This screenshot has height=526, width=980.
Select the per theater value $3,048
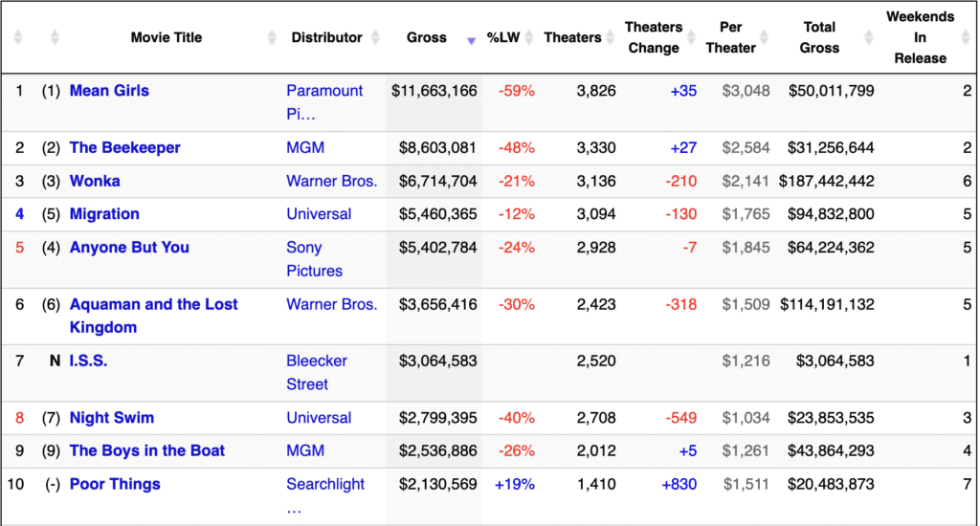click(x=746, y=91)
